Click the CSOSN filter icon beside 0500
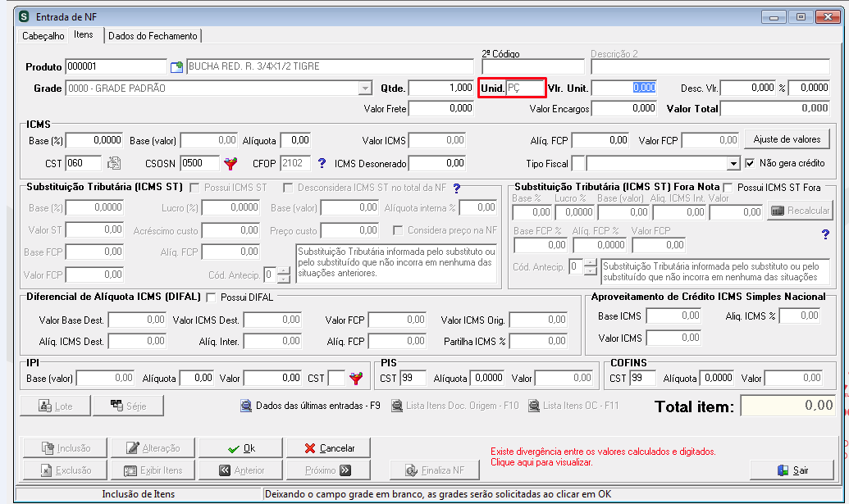 tap(231, 163)
